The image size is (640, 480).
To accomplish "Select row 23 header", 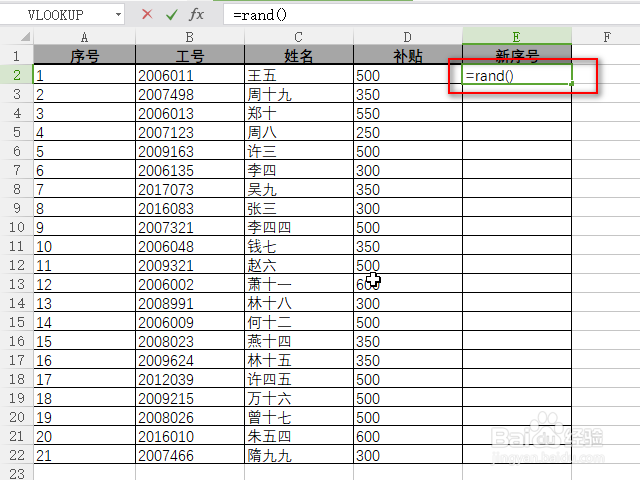I will [16, 473].
